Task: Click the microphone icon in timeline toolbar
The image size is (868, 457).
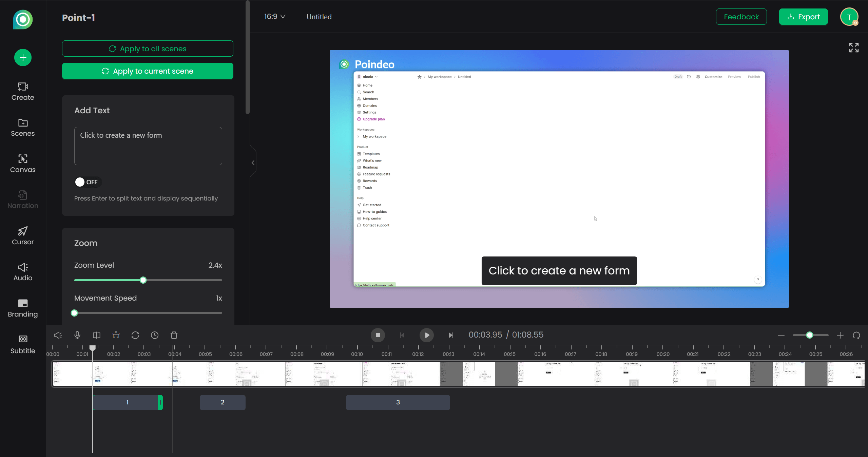Action: [x=77, y=335]
